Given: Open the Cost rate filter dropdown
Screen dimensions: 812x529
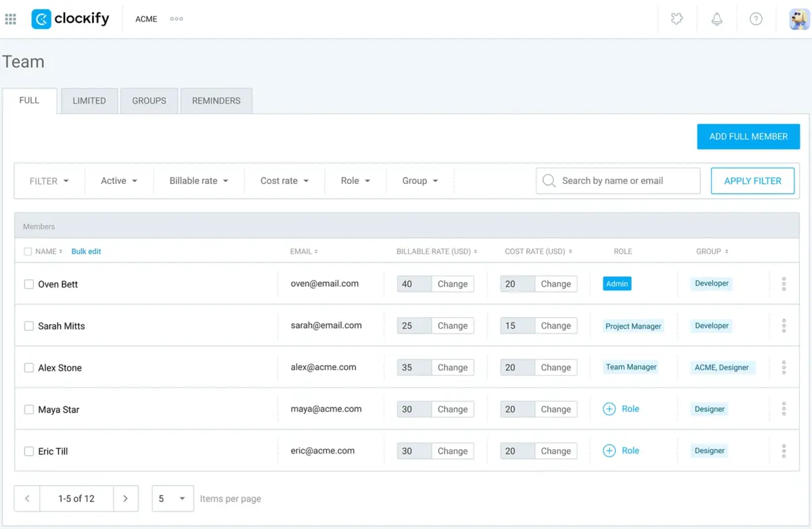Looking at the screenshot, I should point(285,181).
